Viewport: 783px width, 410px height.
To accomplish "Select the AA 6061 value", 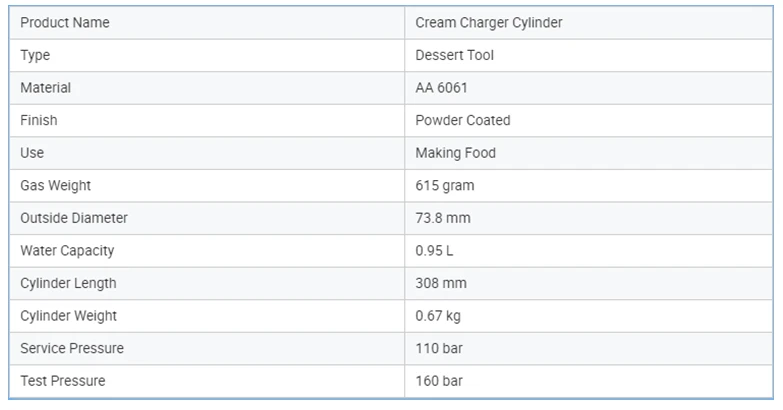I will click(x=441, y=88).
